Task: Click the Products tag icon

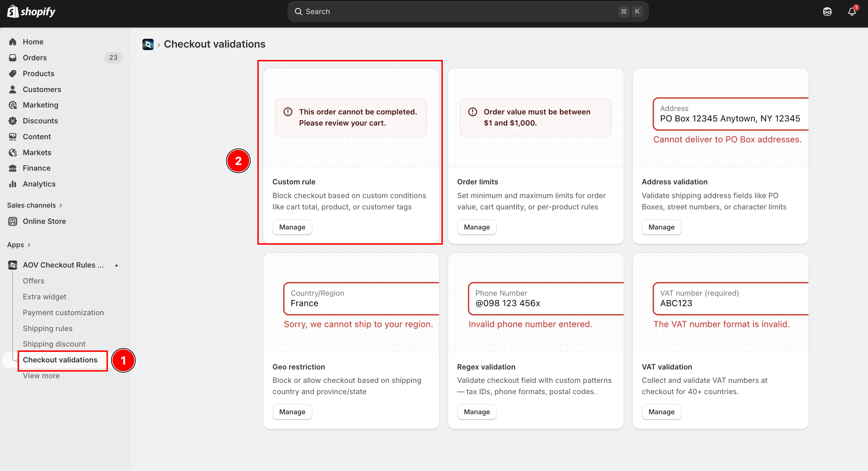Action: click(x=13, y=74)
